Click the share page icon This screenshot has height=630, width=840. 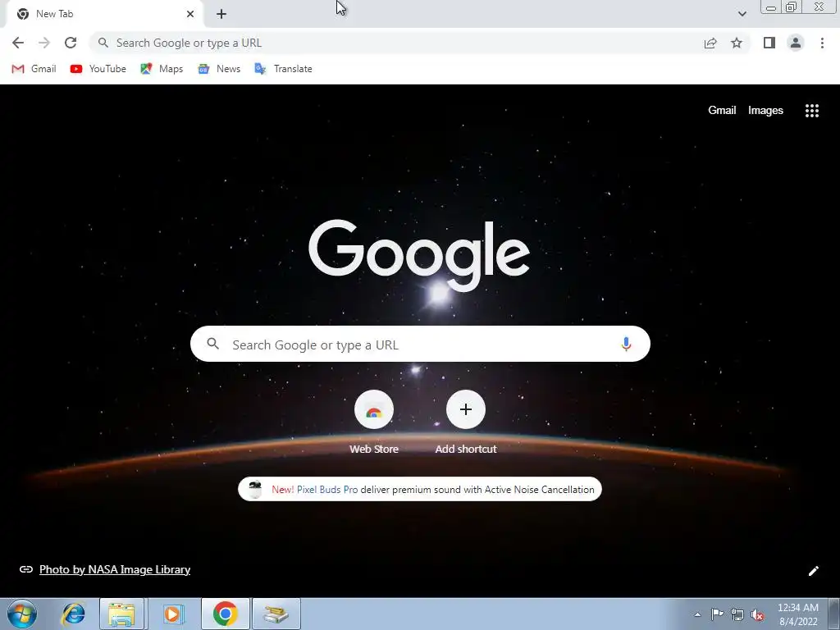(x=710, y=43)
